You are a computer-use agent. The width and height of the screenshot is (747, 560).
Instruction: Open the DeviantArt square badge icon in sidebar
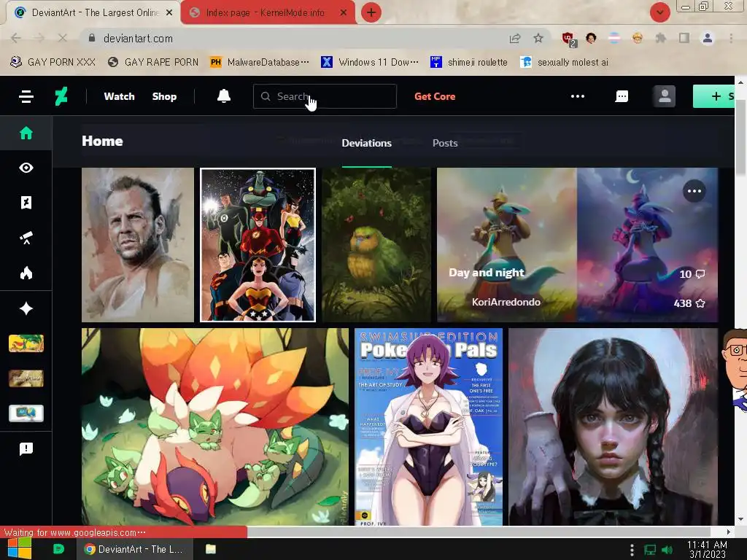coord(26,203)
